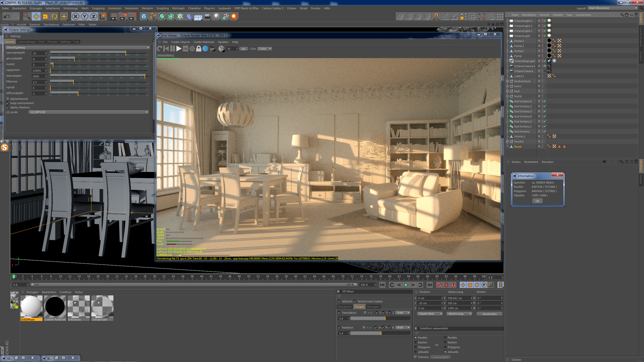Open Live Viewer settings gear icon
The image size is (644, 362).
point(192,49)
